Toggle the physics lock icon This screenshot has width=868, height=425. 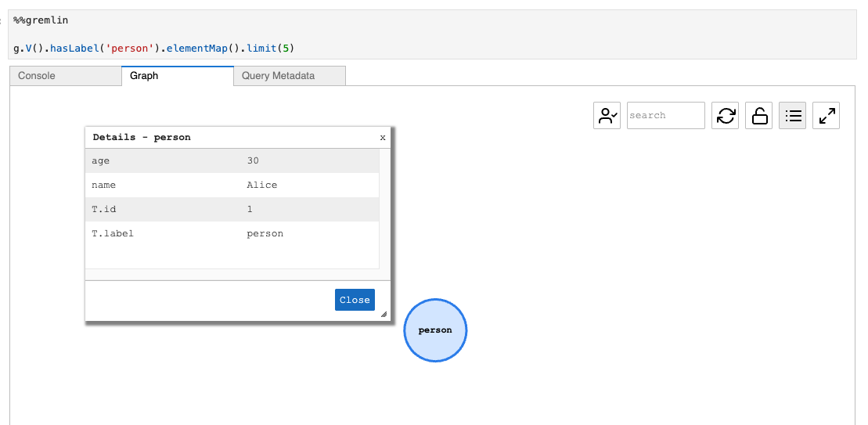tap(759, 116)
